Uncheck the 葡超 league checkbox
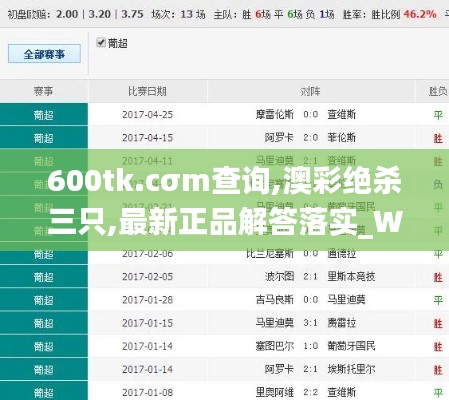Screen dimensions: 449x400 [101, 43]
